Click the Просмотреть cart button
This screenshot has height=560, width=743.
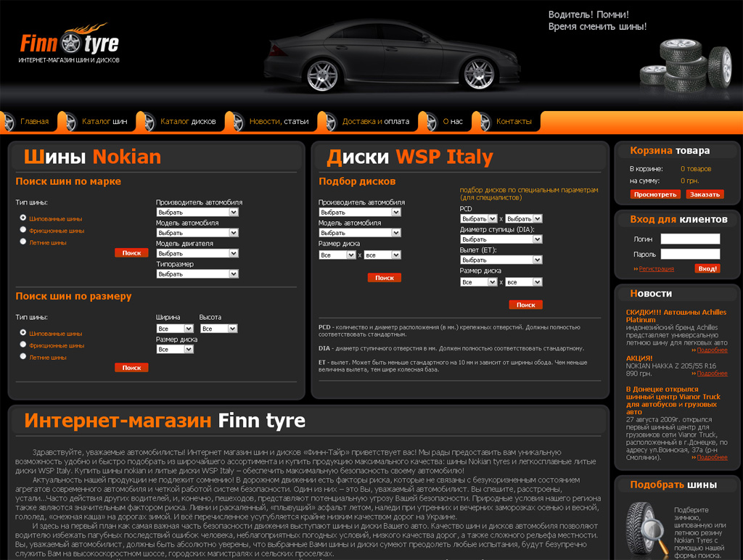point(655,194)
